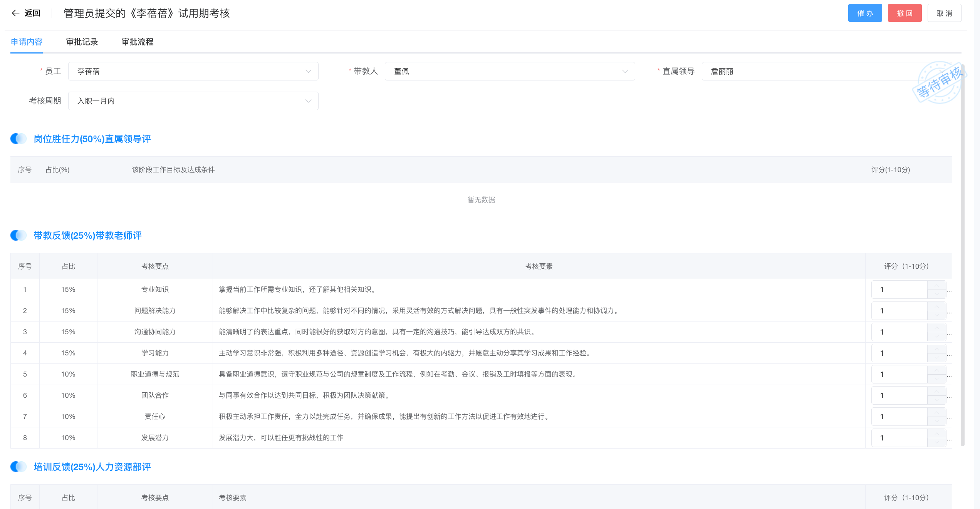Decrease score for 团队合作 row
Image resolution: width=980 pixels, height=509 pixels.
coord(936,400)
